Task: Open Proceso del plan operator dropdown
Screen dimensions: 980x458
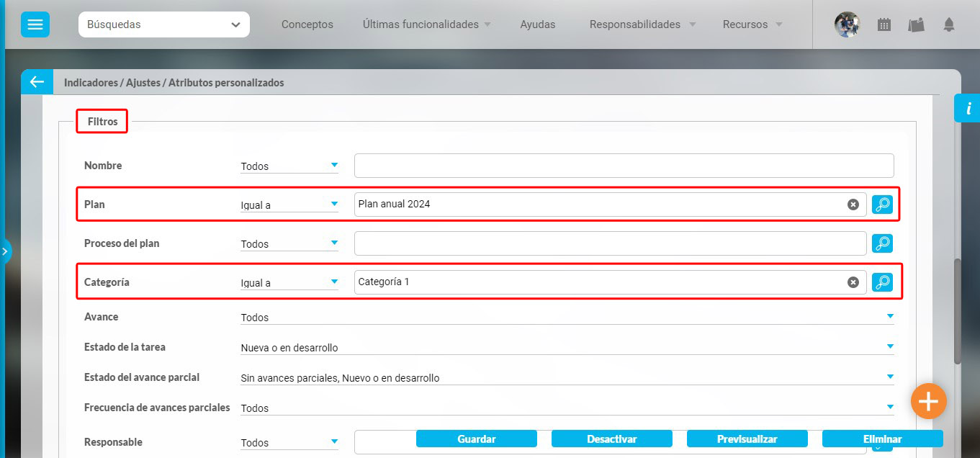Action: tap(289, 243)
